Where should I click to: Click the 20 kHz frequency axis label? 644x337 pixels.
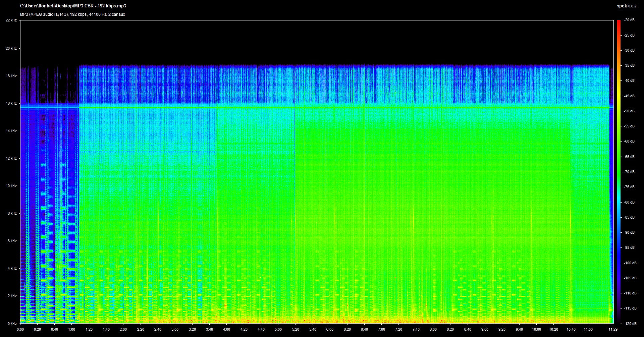[x=11, y=49]
